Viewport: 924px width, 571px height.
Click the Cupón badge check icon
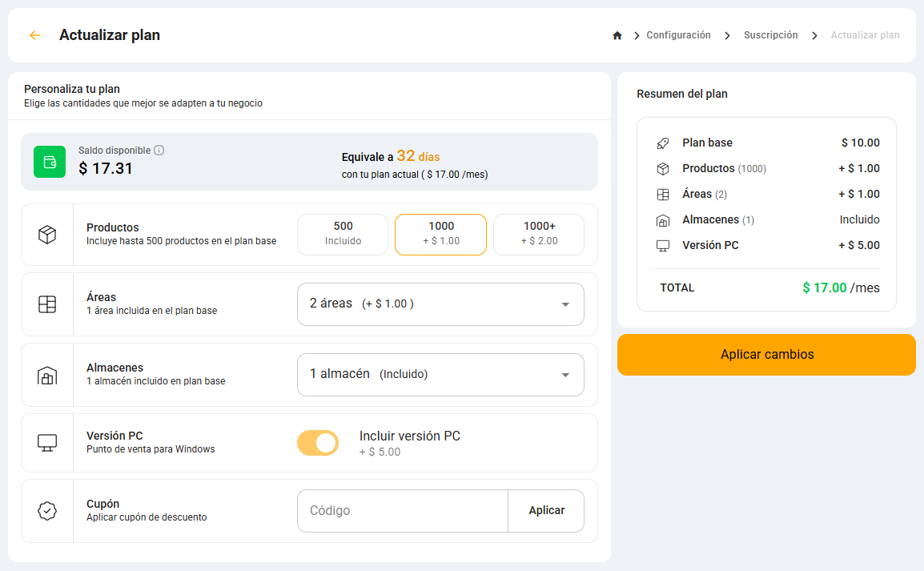[47, 511]
